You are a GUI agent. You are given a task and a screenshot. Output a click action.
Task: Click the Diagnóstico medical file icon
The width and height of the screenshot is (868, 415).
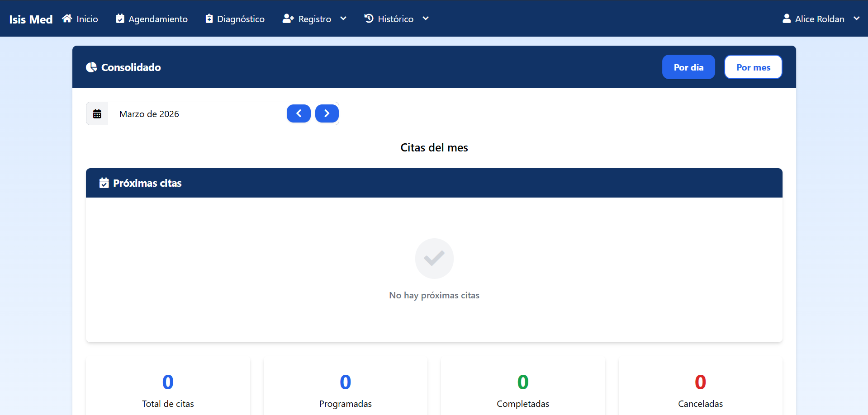point(209,19)
